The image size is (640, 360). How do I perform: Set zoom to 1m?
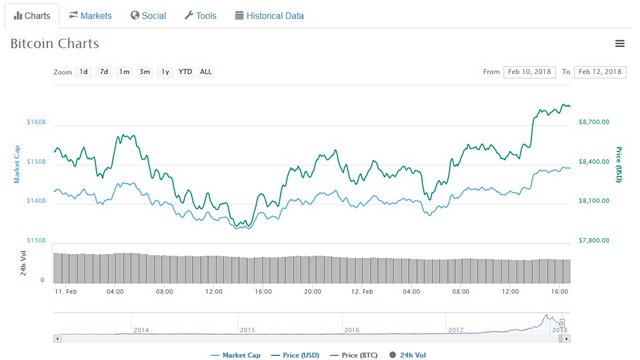click(x=124, y=72)
